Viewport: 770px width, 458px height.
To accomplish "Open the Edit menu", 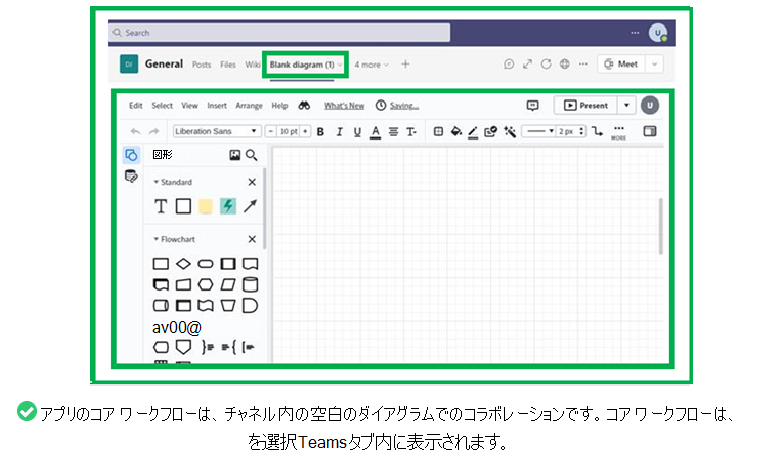I will (136, 106).
